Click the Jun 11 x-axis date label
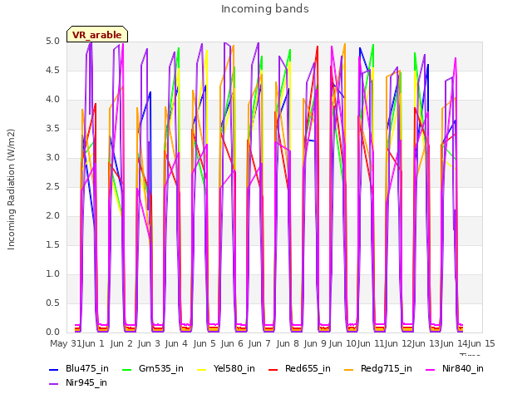This screenshot has width=532, height=399. [370, 343]
